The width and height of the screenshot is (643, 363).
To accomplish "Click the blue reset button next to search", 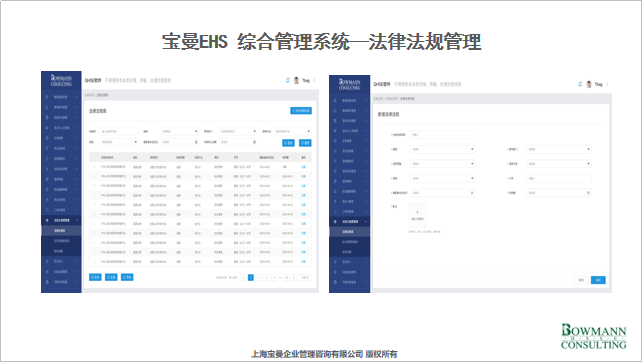I will pos(305,143).
